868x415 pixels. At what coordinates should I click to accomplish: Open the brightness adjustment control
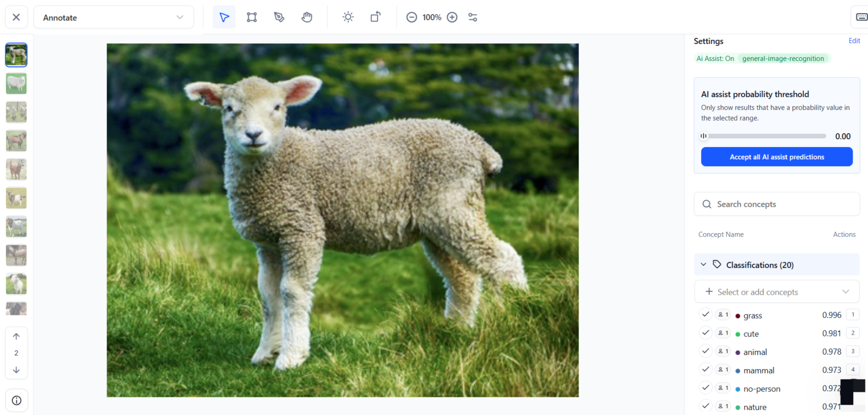(x=348, y=17)
